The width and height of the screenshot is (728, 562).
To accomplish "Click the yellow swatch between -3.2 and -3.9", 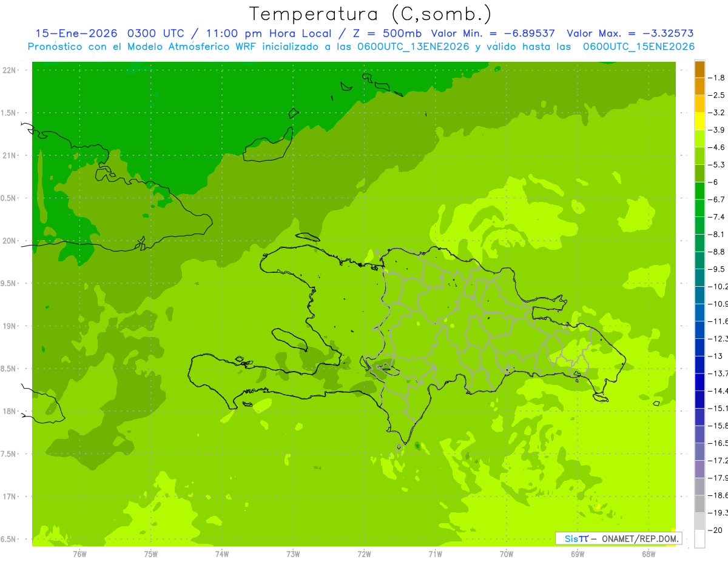I will (x=699, y=121).
